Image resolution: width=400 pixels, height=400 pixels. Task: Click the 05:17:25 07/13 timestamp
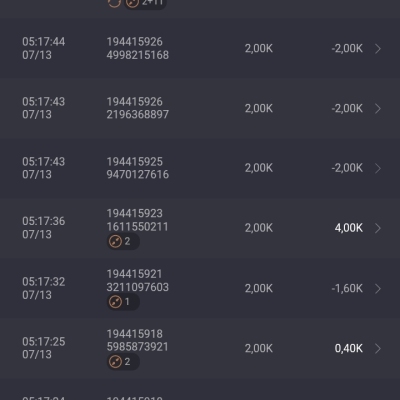pyautogui.click(x=44, y=348)
